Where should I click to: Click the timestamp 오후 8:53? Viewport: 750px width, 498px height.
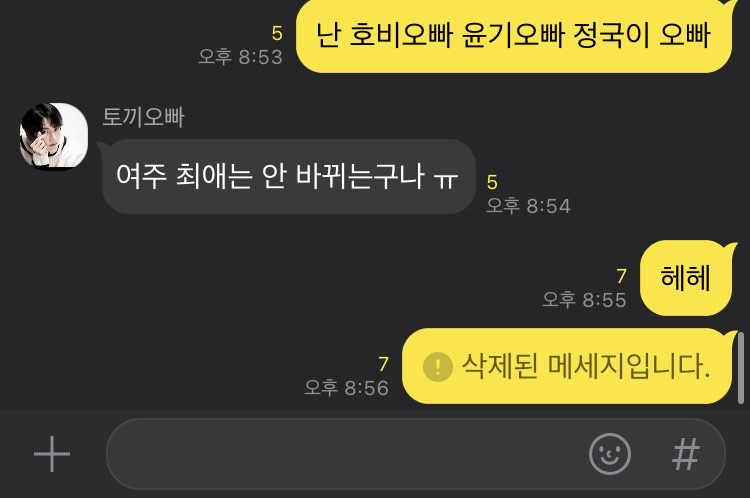tap(241, 57)
